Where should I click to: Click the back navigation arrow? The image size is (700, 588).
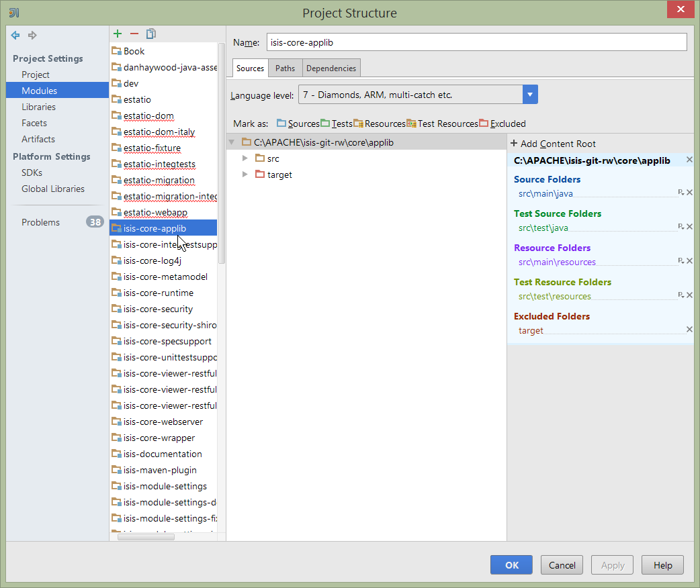(x=15, y=35)
